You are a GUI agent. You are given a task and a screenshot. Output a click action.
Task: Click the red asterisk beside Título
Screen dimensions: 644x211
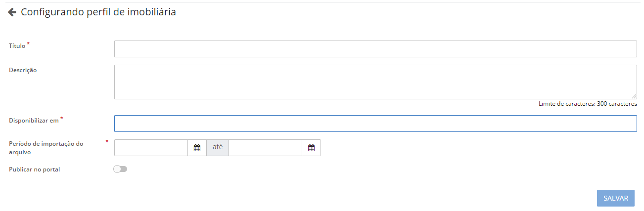click(x=28, y=44)
